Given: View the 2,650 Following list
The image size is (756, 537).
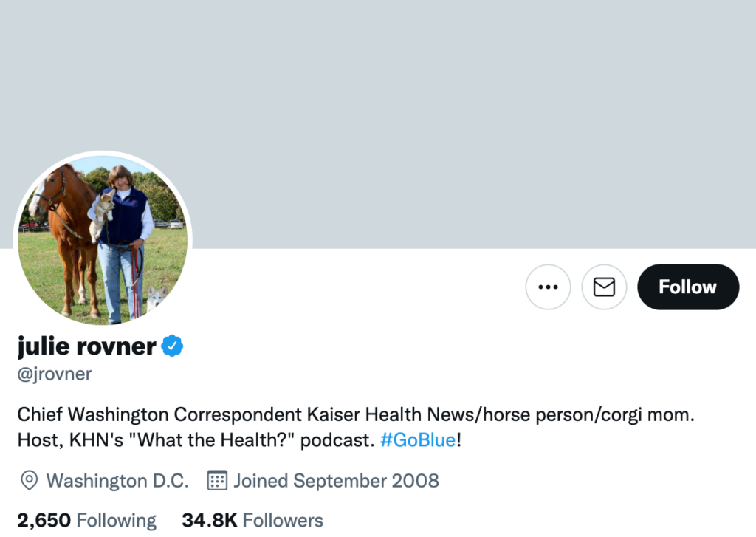Looking at the screenshot, I should (x=87, y=521).
